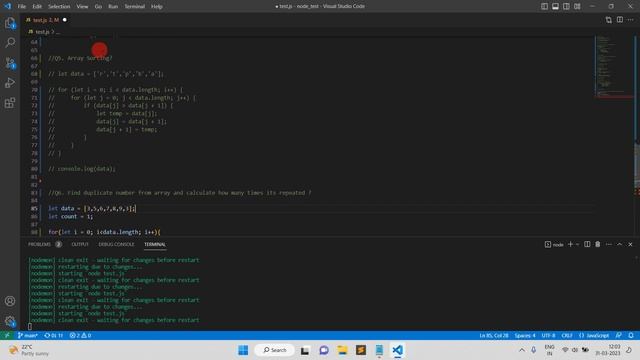640x360 pixels.
Task: Open notifications bell in status bar
Action: [x=631, y=336]
